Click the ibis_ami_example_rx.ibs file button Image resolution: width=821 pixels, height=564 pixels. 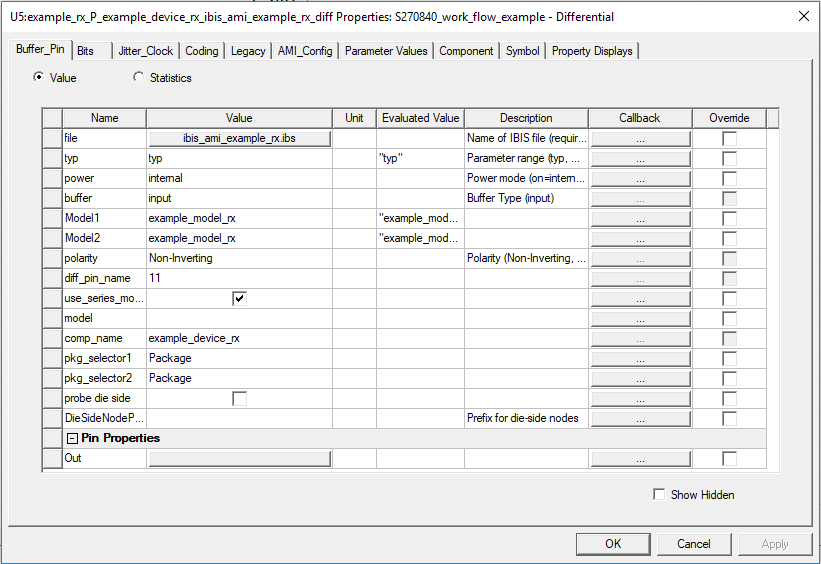239,138
